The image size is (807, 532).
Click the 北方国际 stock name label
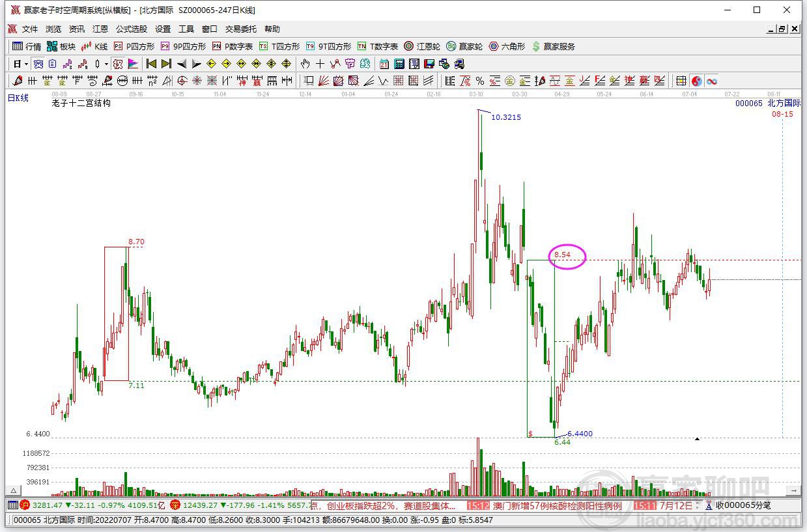click(x=784, y=104)
